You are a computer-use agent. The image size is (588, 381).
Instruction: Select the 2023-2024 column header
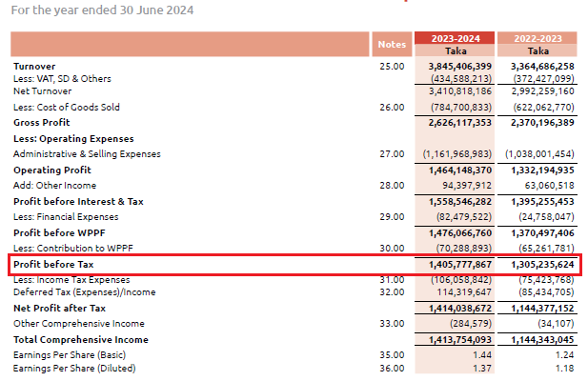[456, 38]
